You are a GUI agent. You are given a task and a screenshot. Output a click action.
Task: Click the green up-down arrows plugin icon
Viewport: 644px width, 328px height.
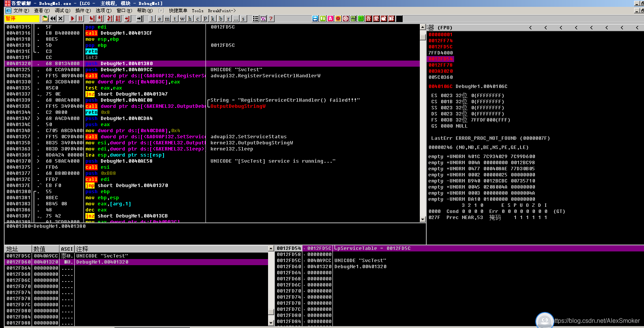(323, 18)
